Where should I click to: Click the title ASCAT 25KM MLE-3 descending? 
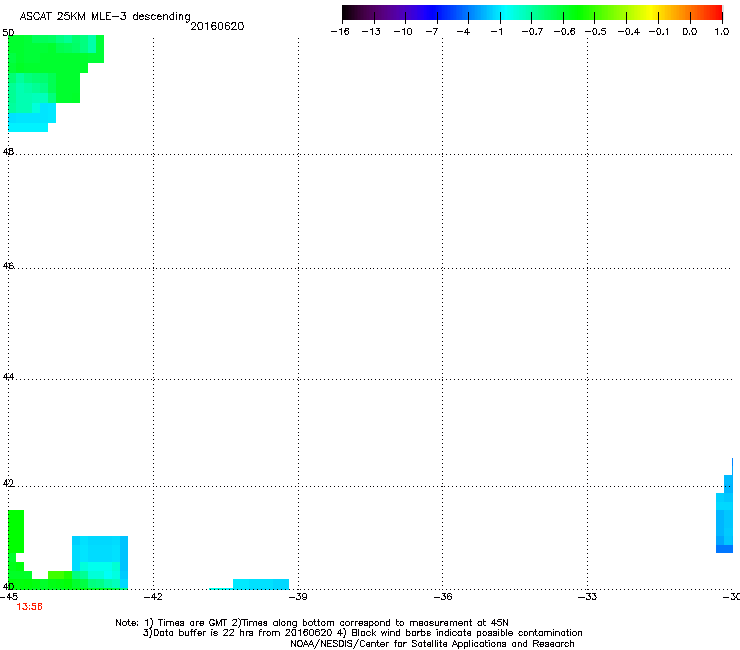tap(105, 16)
